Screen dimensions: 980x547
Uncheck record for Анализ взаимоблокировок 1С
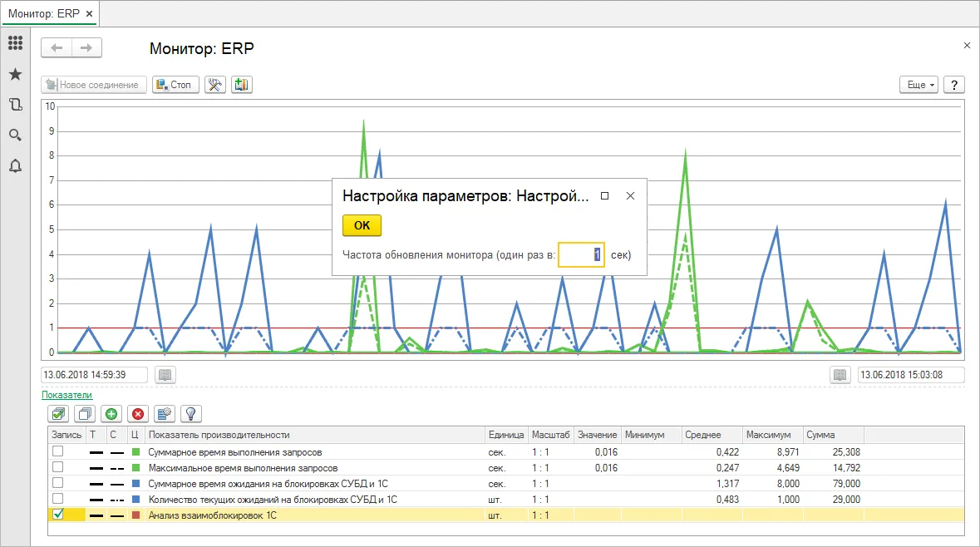57,515
